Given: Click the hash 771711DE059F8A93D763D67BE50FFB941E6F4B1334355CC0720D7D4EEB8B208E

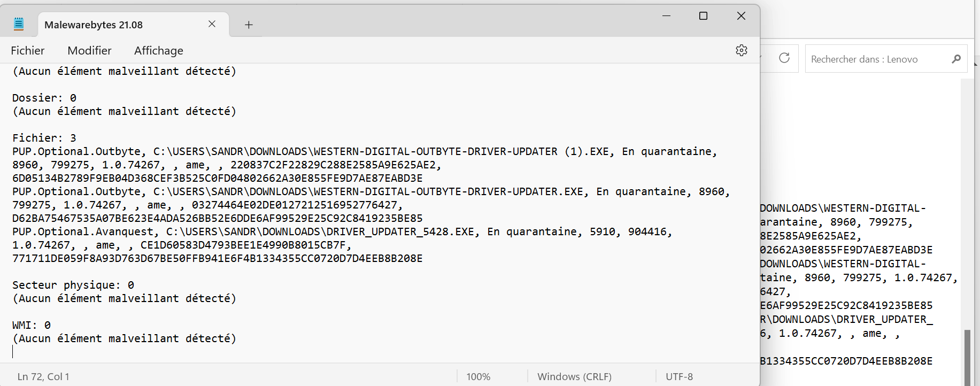Looking at the screenshot, I should [218, 258].
